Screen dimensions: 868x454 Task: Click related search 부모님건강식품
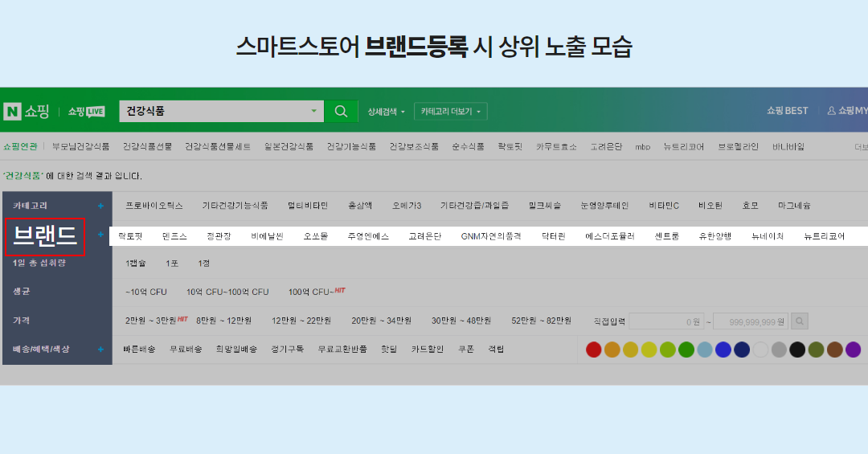click(81, 147)
